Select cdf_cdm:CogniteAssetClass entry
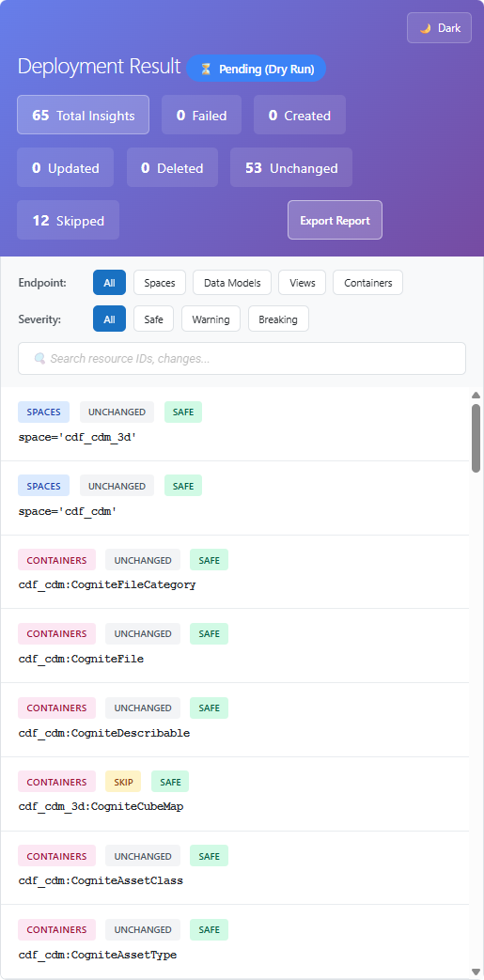The width and height of the screenshot is (484, 980). tap(101, 880)
